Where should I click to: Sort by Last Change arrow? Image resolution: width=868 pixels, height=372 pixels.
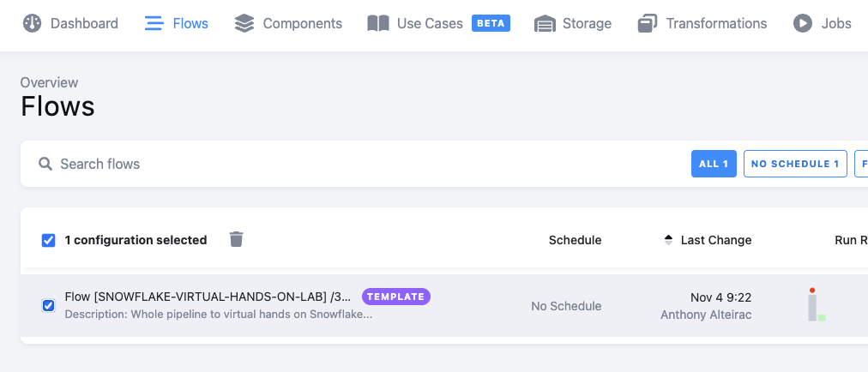tap(669, 240)
